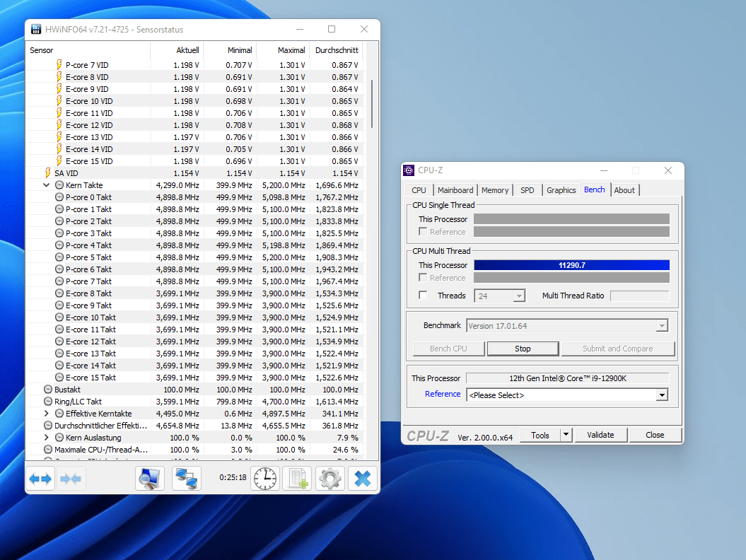Click the lightning icon of E-core 10 VID
Image resolution: width=746 pixels, height=560 pixels.
point(59,101)
